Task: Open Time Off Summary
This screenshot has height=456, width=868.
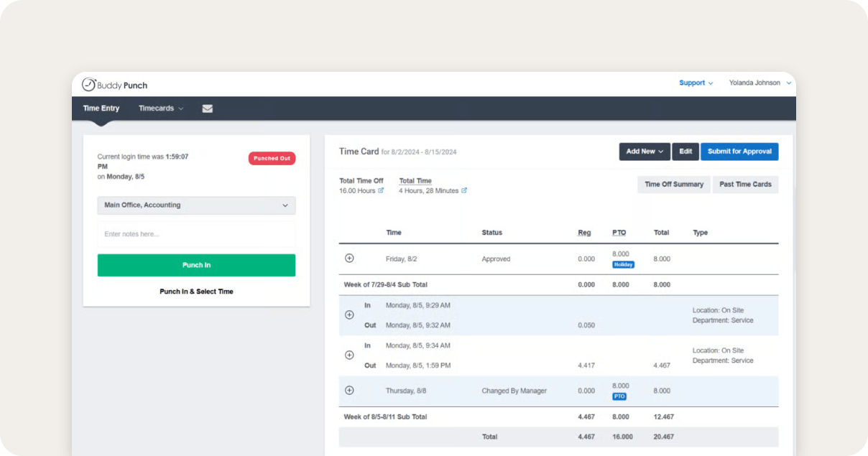Action: point(674,185)
